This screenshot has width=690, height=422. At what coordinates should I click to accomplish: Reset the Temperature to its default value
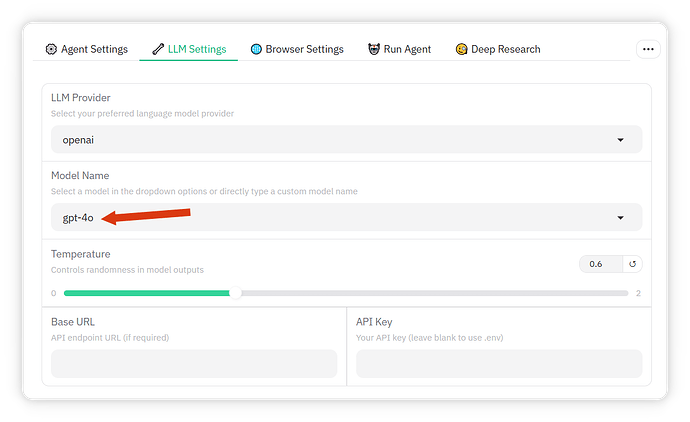tap(632, 264)
